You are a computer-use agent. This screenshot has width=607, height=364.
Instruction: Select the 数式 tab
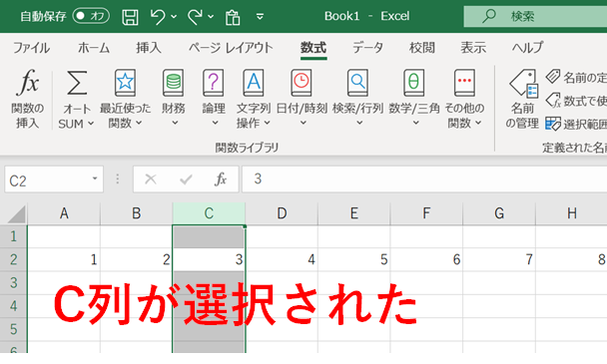tap(313, 48)
